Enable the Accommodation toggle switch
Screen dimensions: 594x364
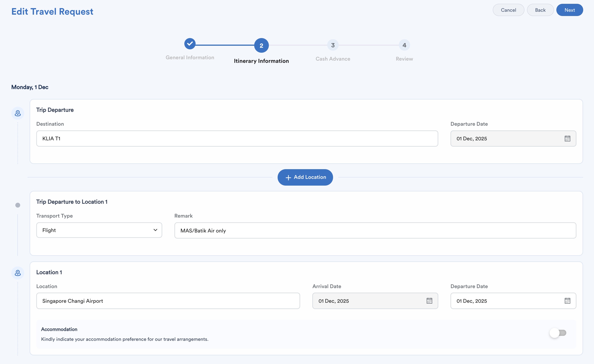[x=557, y=333]
